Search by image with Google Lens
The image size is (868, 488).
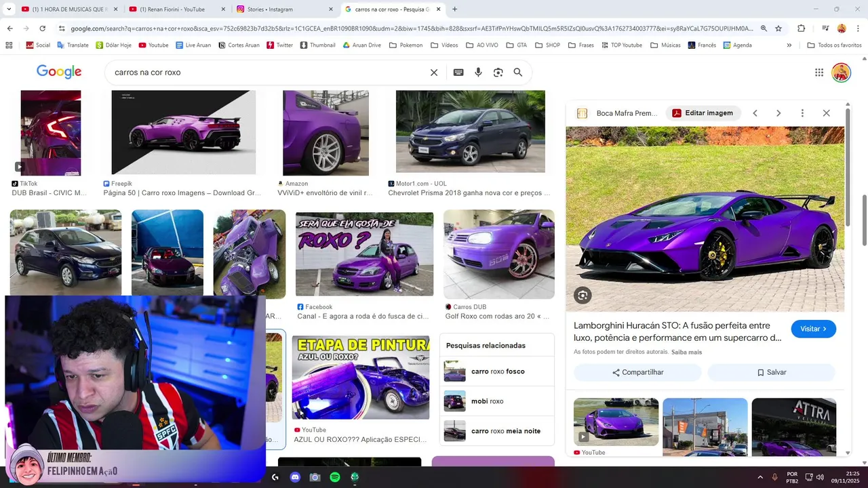pyautogui.click(x=498, y=73)
